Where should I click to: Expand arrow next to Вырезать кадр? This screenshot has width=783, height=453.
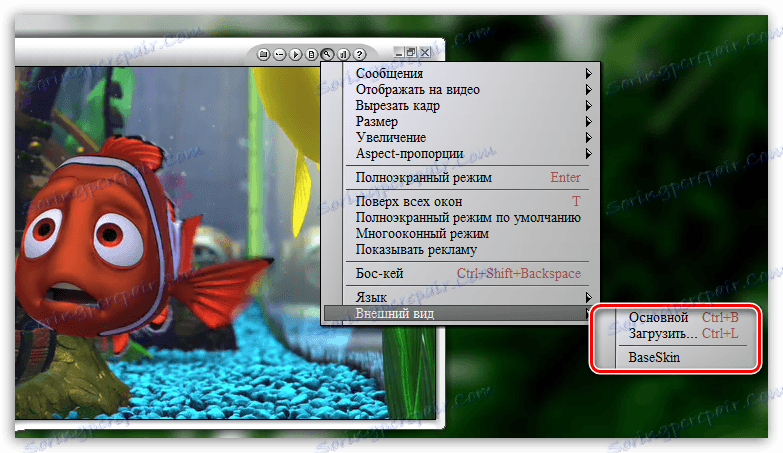coord(589,105)
